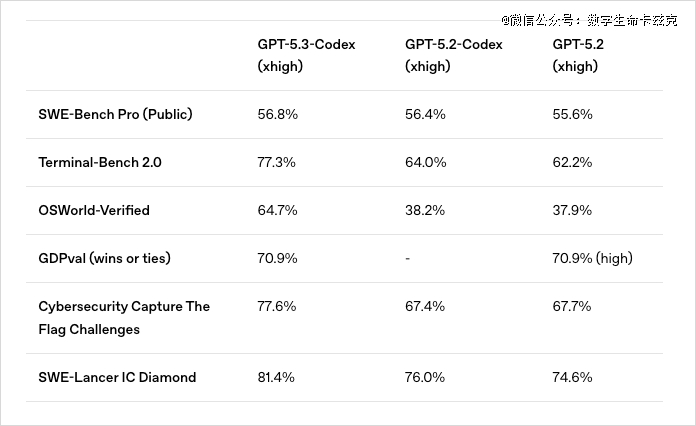Click the GPT-5.2-Codex (xhigh) column header
The image size is (696, 426).
453,56
